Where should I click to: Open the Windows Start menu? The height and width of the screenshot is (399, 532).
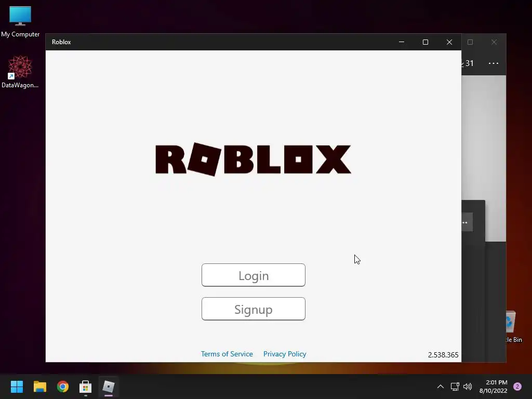[17, 387]
